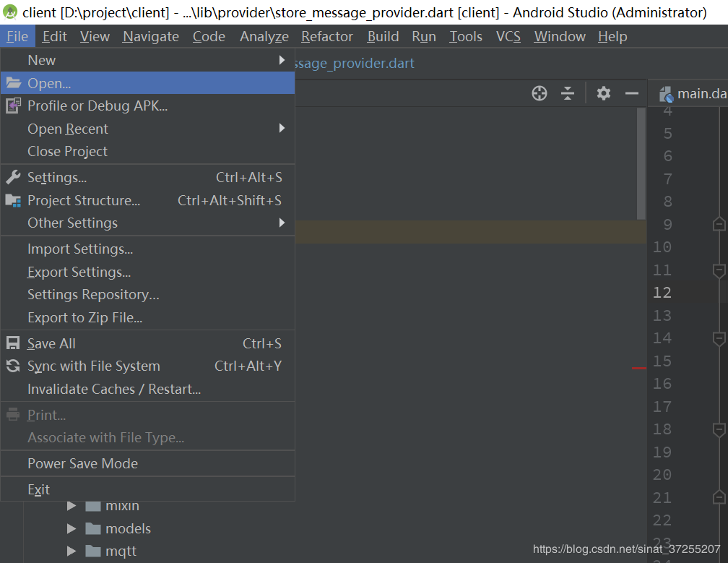Click the mqtt folder icon
Image resolution: width=728 pixels, height=563 pixels.
[x=93, y=551]
